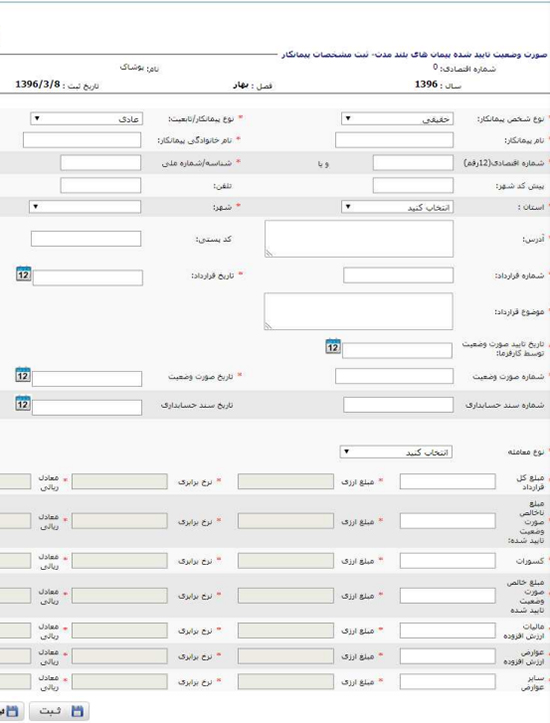
Task: Focus the نام پیمانکار input field
Action: pyautogui.click(x=394, y=140)
